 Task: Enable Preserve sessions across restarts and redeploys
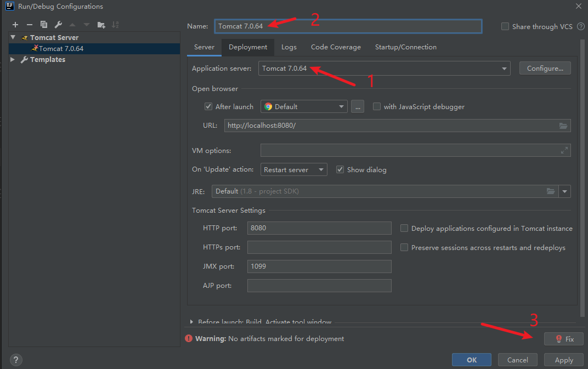point(404,247)
